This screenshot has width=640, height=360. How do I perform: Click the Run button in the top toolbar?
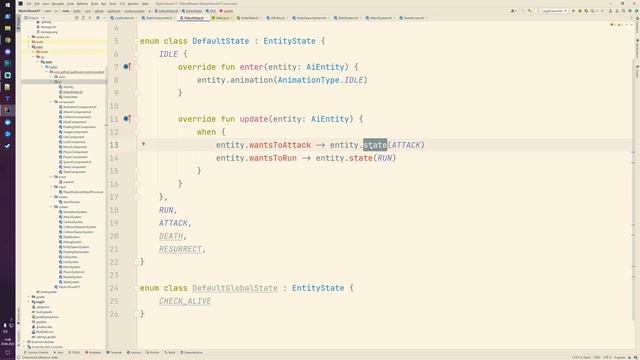pos(573,11)
